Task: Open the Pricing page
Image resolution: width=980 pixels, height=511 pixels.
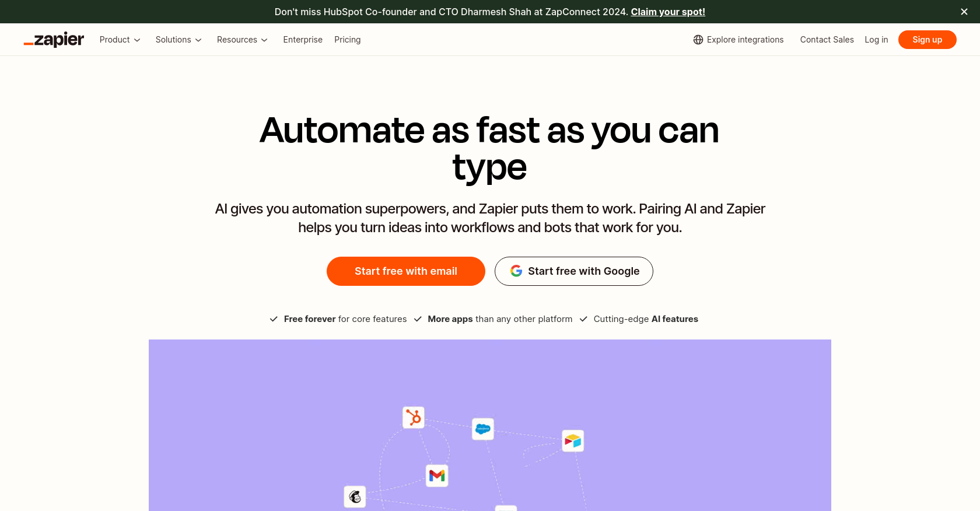Action: (x=348, y=40)
